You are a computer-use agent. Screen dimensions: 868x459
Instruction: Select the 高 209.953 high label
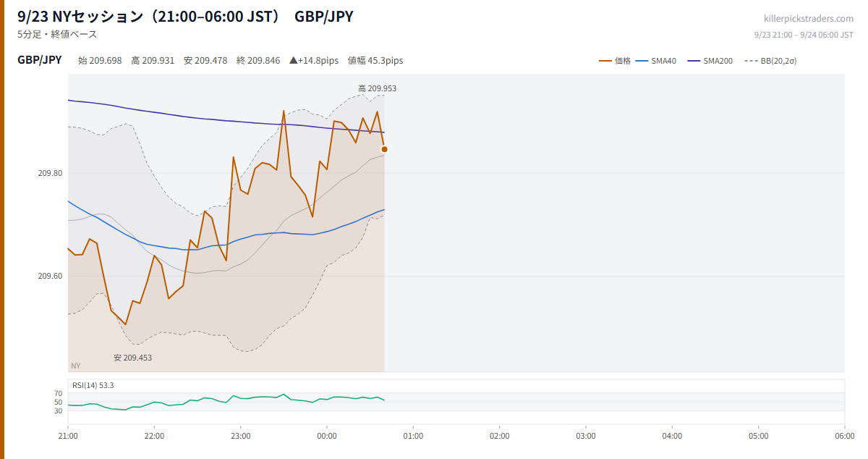pyautogui.click(x=377, y=88)
